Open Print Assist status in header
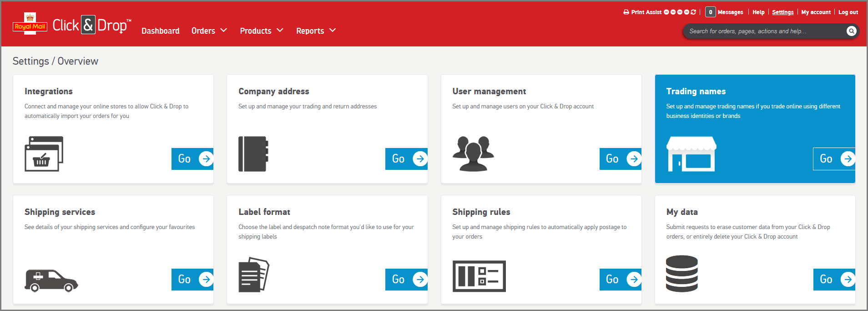This screenshot has height=311, width=868. (659, 12)
